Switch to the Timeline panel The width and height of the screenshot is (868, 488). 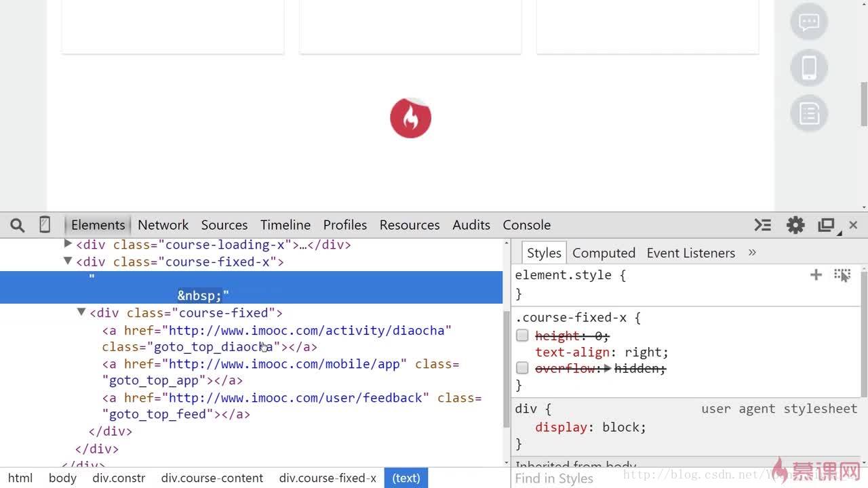(x=285, y=225)
